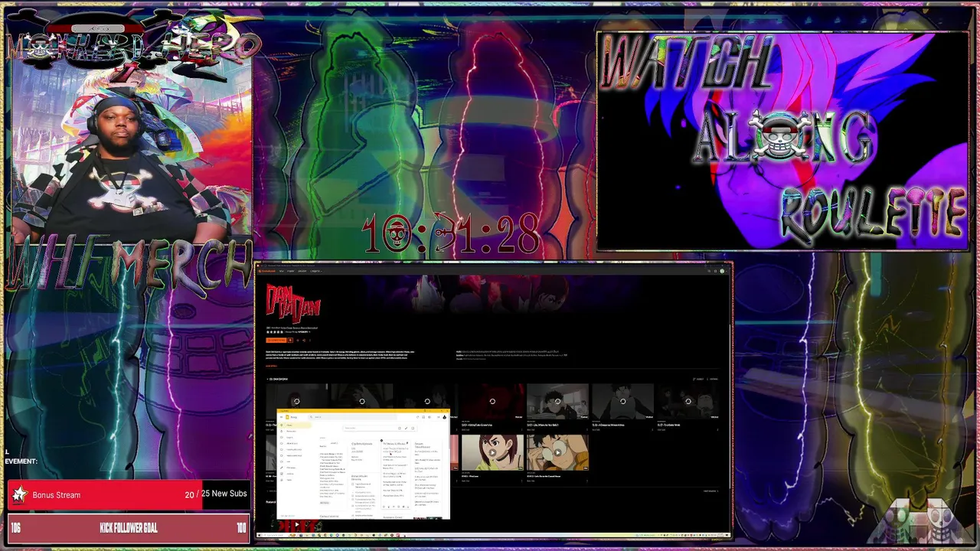The width and height of the screenshot is (980, 551).
Task: Play the A Dangerous Woman Arrives episode thumbnail
Action: (x=622, y=401)
